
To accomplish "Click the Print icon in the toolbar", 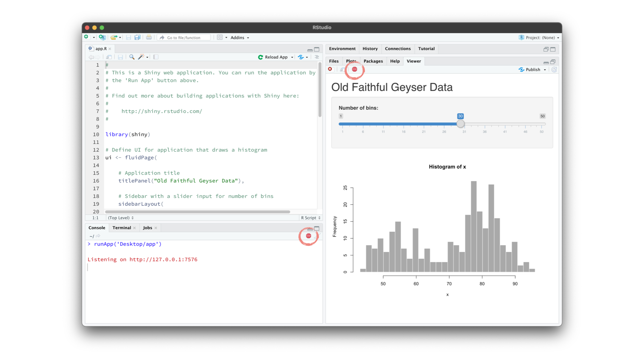I will (x=149, y=37).
